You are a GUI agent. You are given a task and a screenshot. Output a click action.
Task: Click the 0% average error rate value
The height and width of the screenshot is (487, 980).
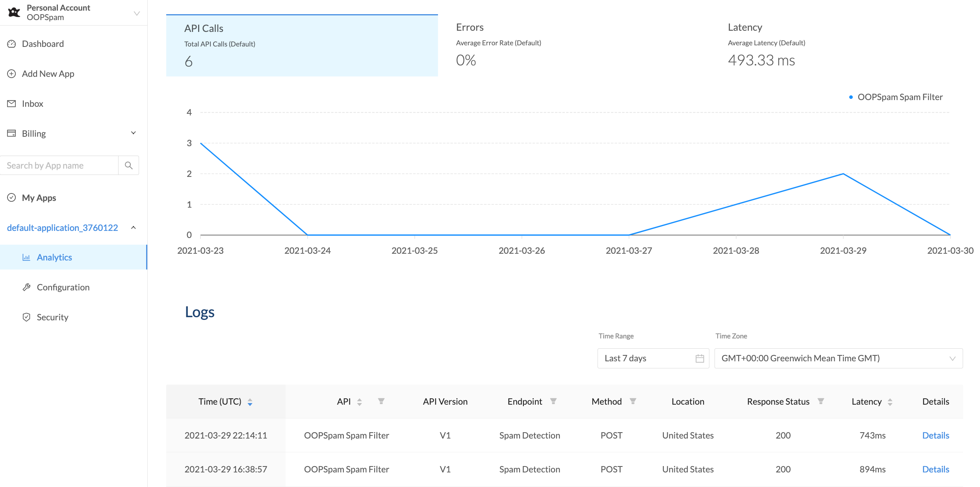pos(466,60)
